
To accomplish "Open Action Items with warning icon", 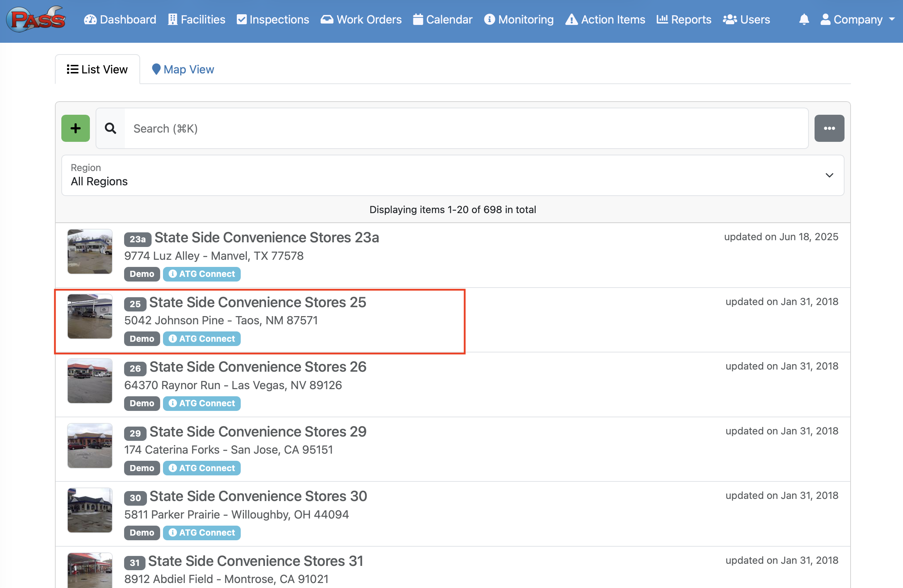I will (x=605, y=20).
